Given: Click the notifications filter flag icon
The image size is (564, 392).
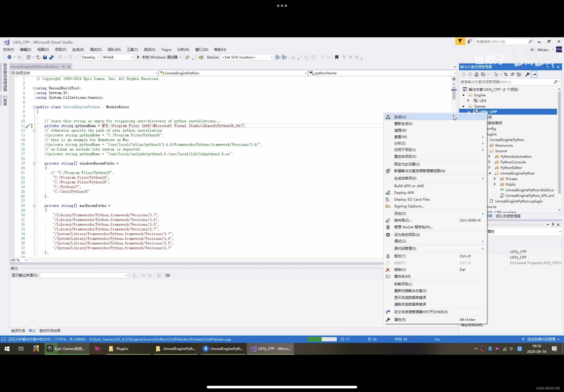Looking at the screenshot, I should pos(460,42).
